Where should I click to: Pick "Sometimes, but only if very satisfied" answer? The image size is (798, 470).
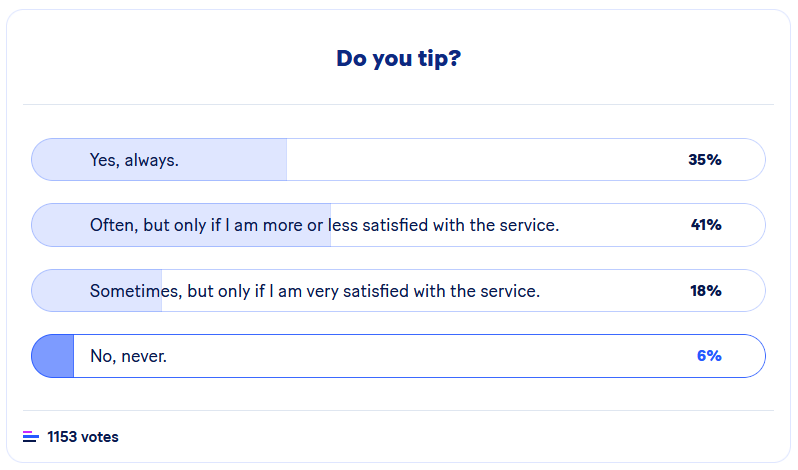314,291
